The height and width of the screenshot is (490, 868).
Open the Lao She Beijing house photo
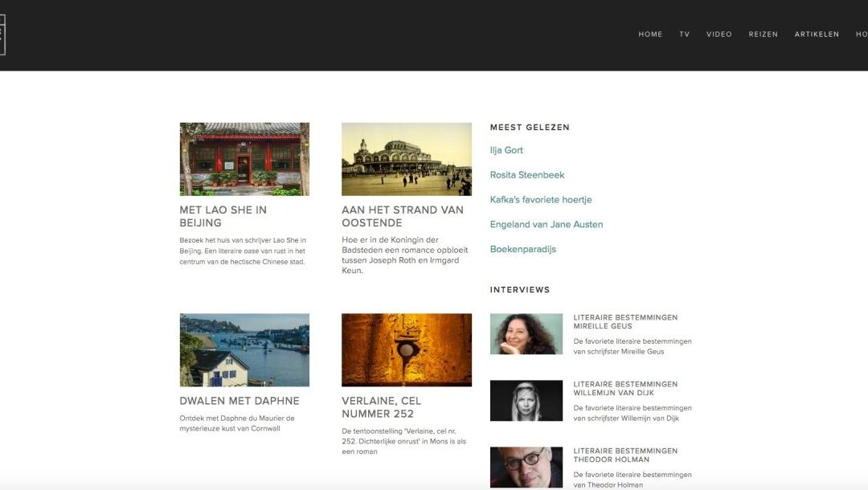244,159
